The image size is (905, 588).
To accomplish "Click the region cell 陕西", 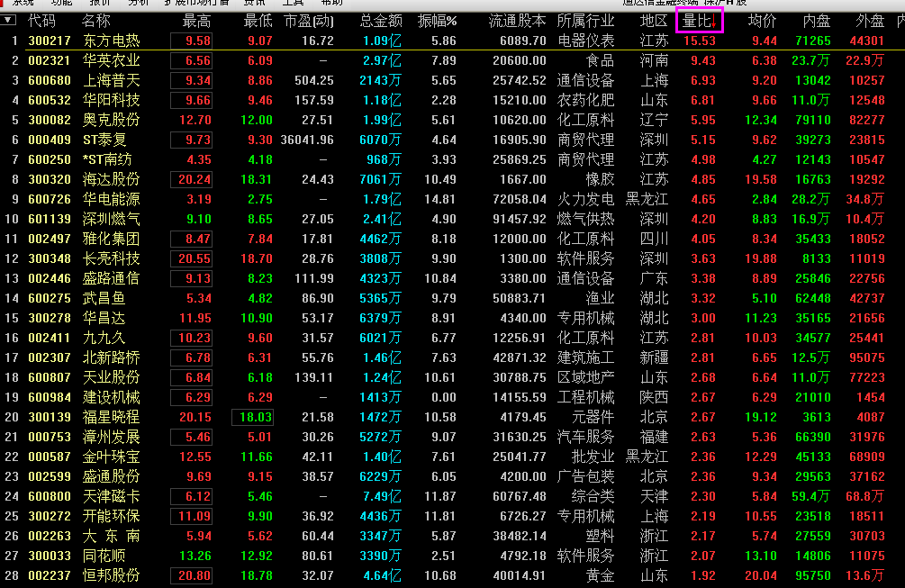I will (654, 398).
